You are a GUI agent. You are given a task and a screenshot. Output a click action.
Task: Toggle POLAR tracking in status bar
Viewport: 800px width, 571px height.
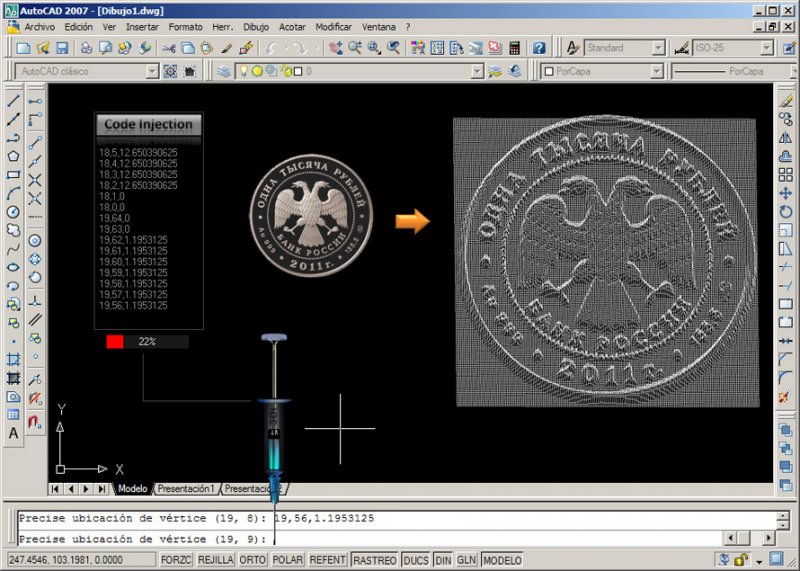[288, 560]
